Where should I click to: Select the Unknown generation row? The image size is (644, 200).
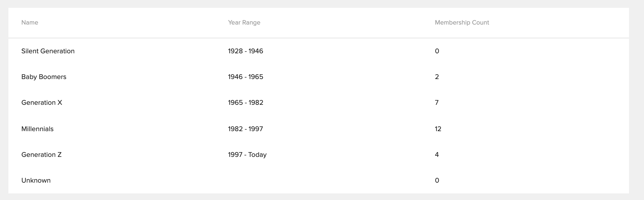[319, 181]
